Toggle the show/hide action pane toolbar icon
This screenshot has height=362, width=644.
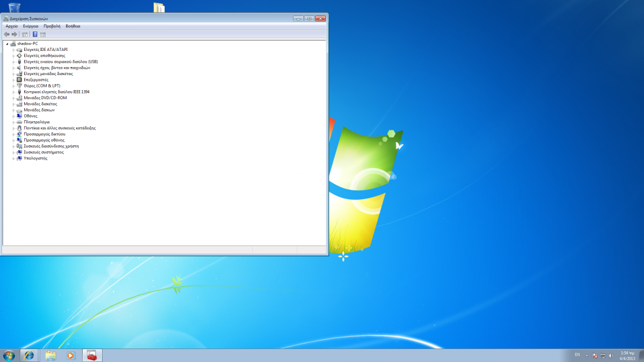coord(43,34)
